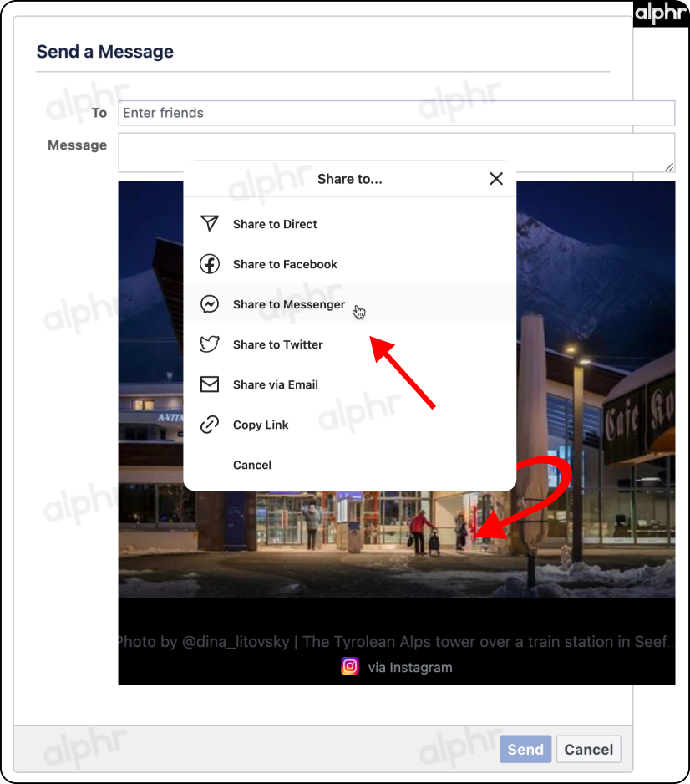Close the Share to dialog with X
Image resolution: width=690 pixels, height=784 pixels.
(496, 179)
